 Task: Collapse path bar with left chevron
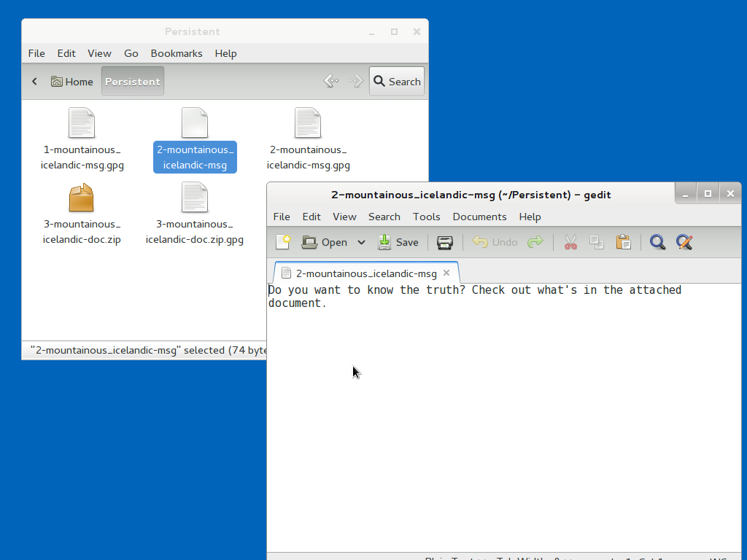[34, 82]
